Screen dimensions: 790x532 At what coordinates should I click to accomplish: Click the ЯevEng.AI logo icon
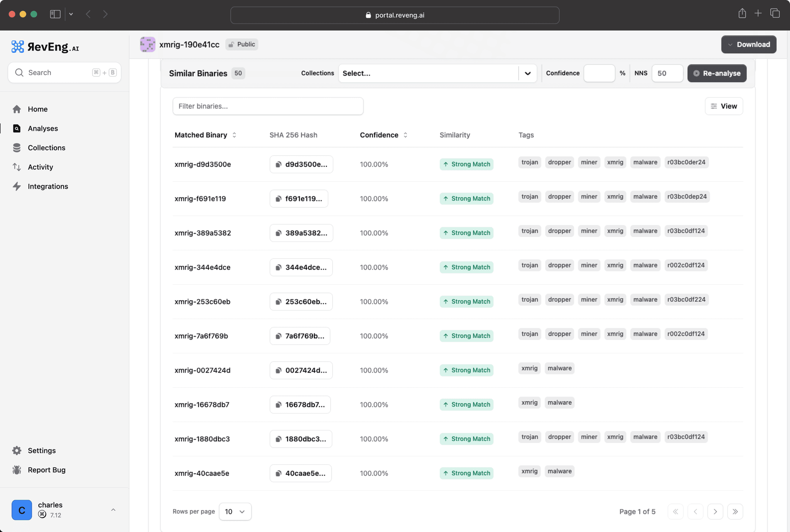17,47
